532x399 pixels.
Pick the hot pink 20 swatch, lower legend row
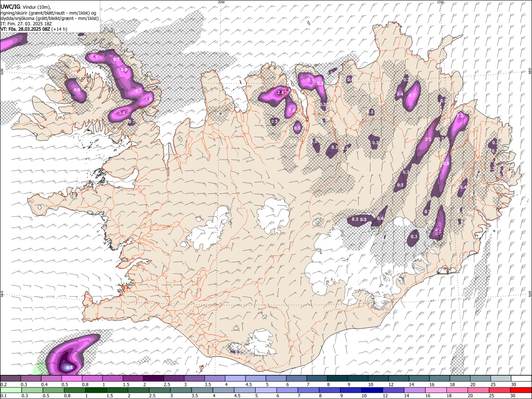[x=478, y=390]
